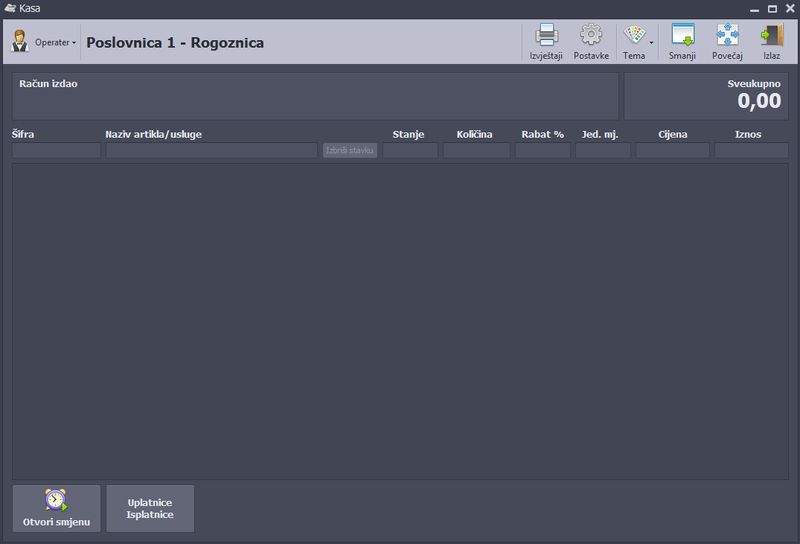Focus the Šifra input field

pos(56,150)
